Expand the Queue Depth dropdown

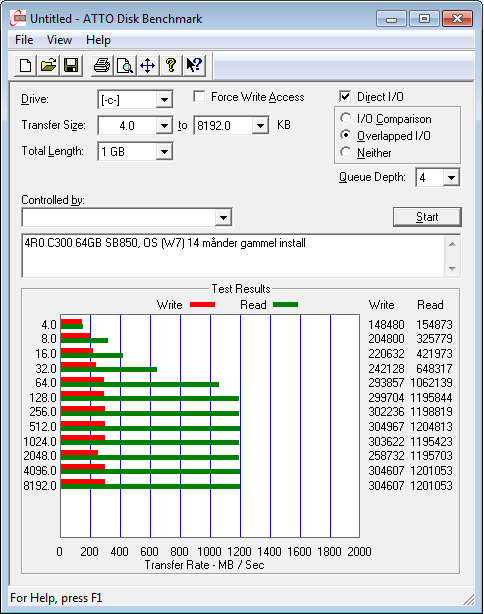(438, 178)
